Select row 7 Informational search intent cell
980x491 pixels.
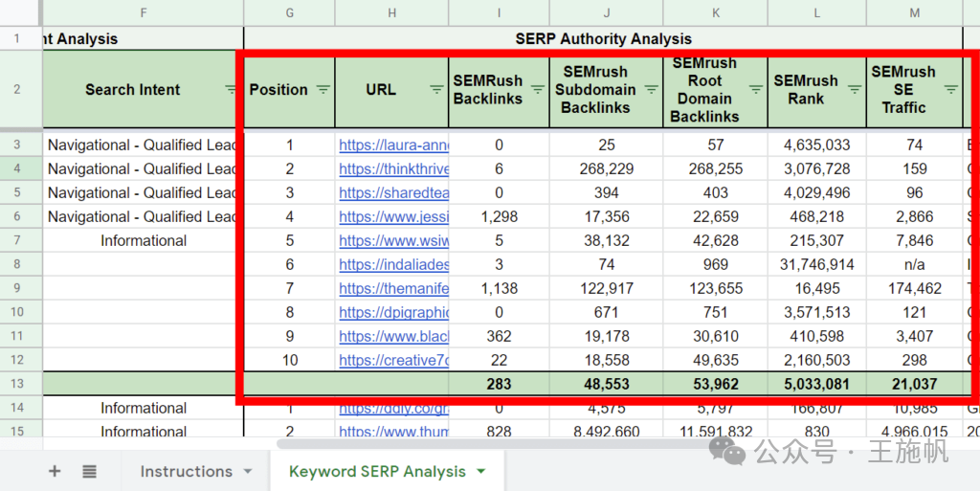(144, 240)
